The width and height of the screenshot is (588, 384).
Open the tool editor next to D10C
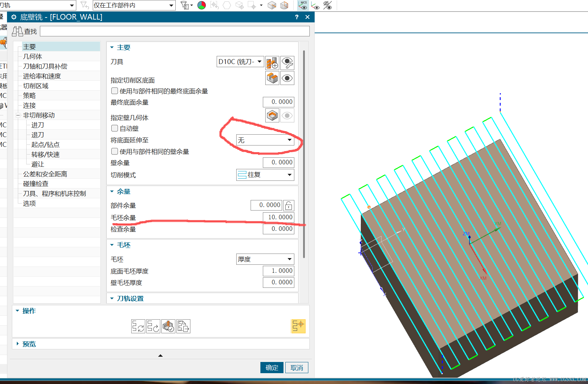pyautogui.click(x=287, y=63)
